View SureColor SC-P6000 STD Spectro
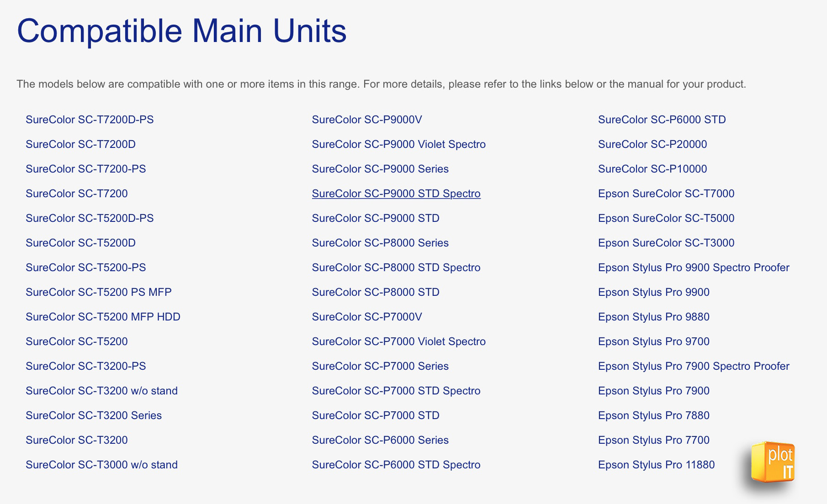 coord(396,465)
